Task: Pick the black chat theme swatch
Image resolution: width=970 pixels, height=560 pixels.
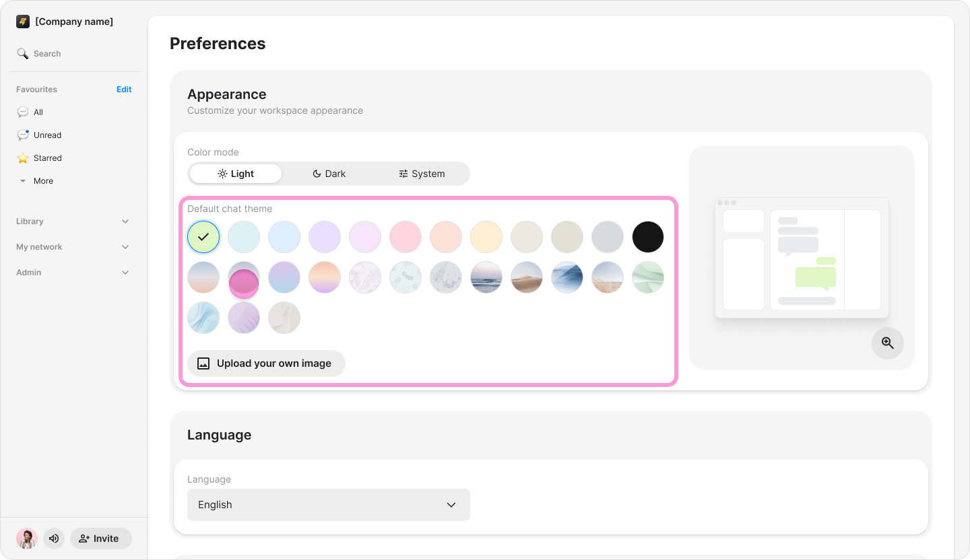Action: 648,237
